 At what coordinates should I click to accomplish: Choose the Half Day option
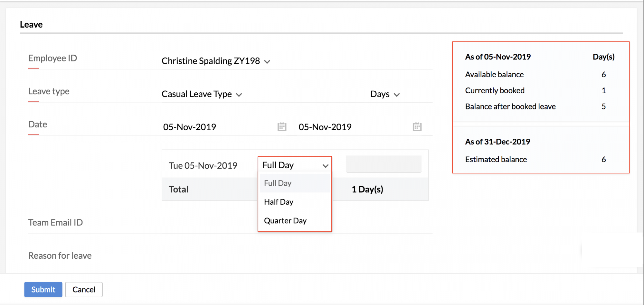click(x=295, y=202)
